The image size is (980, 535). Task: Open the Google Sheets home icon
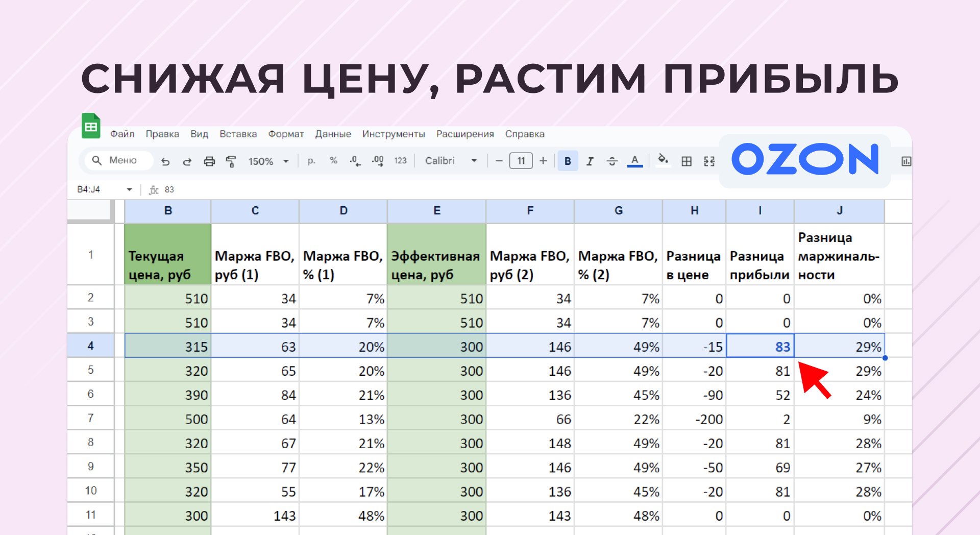(91, 126)
